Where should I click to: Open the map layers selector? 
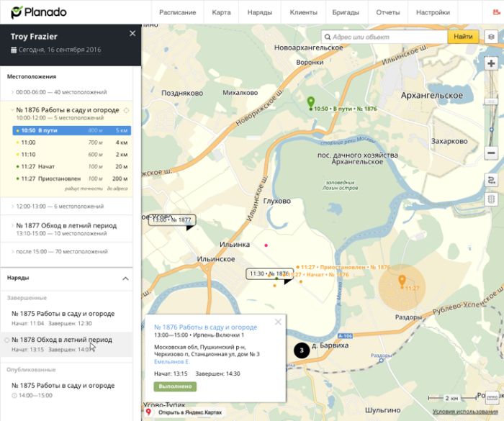click(491, 37)
